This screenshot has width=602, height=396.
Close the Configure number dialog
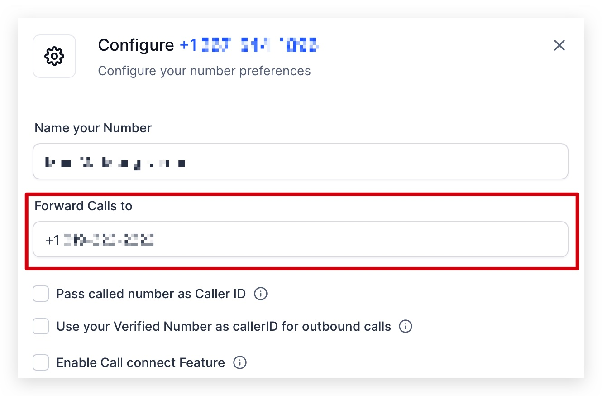pyautogui.click(x=559, y=45)
